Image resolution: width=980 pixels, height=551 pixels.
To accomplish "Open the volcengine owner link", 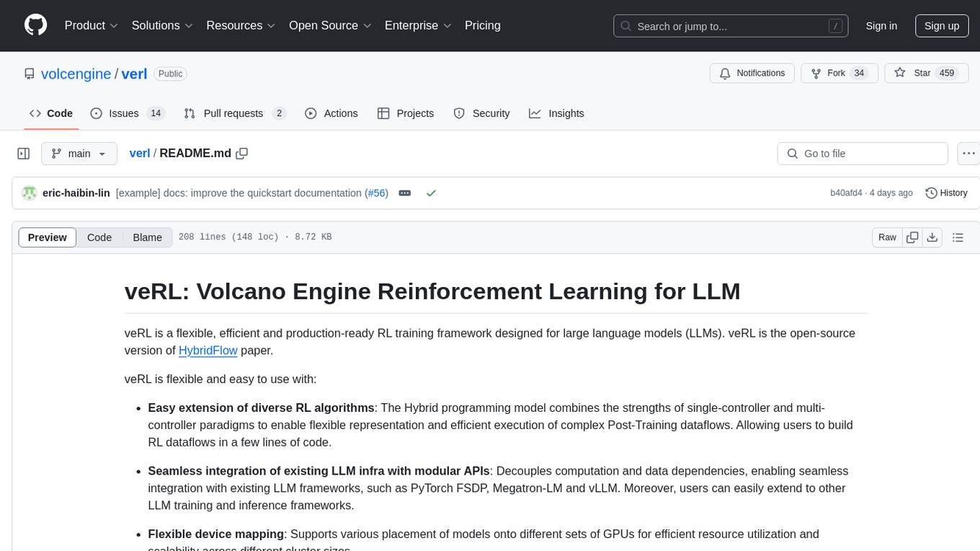I will (76, 74).
